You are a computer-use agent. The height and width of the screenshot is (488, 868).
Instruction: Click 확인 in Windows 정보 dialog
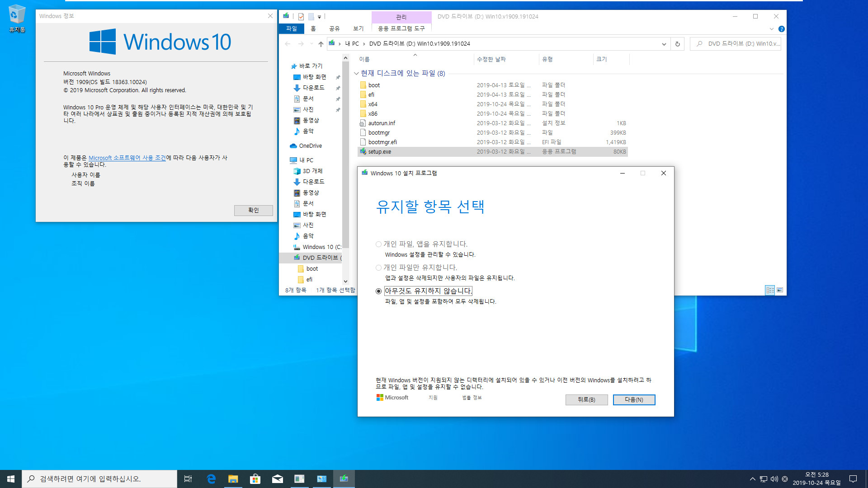[253, 210]
